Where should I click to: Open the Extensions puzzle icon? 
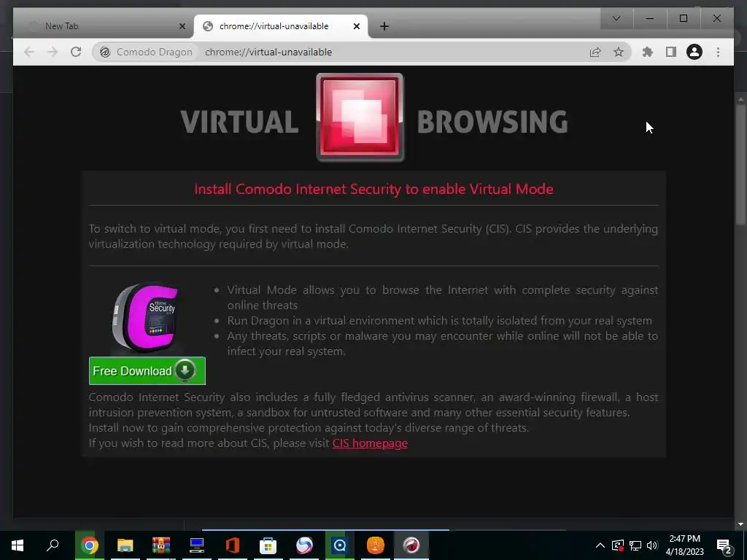[648, 52]
